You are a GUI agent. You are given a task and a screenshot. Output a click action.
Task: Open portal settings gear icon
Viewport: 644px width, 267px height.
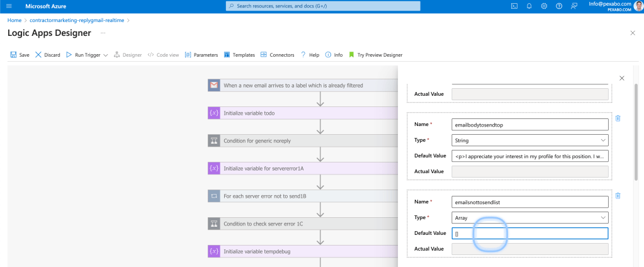pos(544,6)
